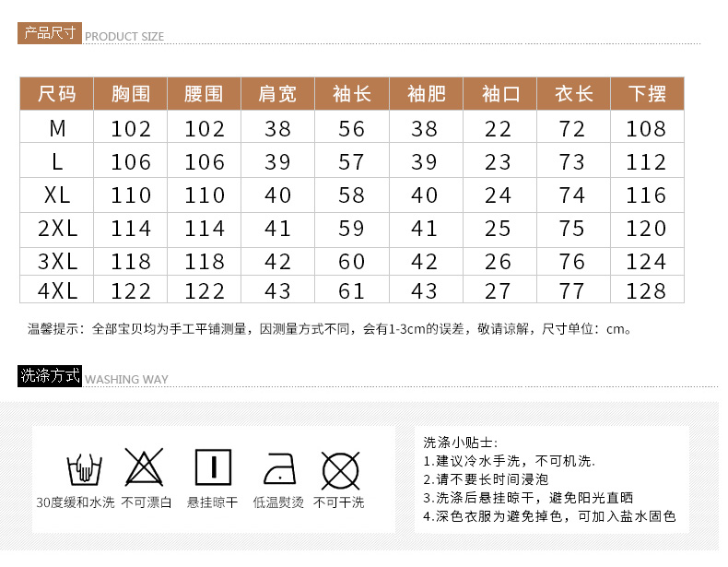Click the 胸围 value 102 in row M

click(131, 129)
